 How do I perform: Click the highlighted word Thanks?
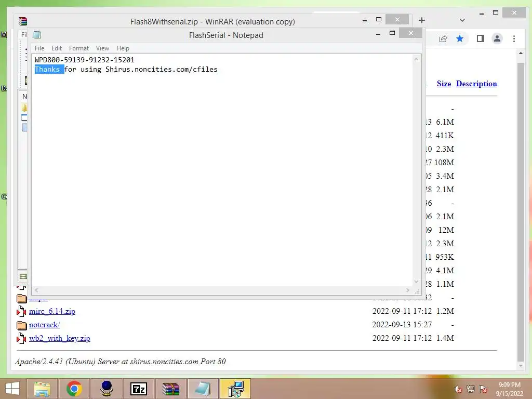tap(47, 69)
